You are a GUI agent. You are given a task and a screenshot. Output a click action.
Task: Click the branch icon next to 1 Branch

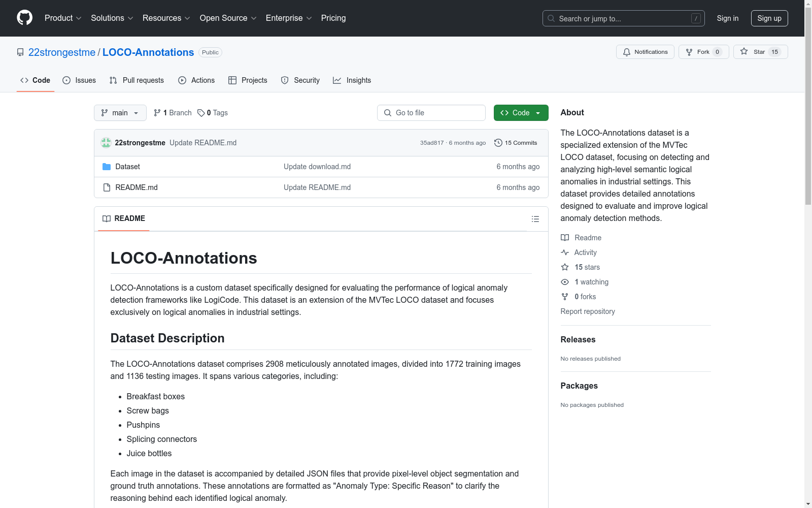(157, 113)
